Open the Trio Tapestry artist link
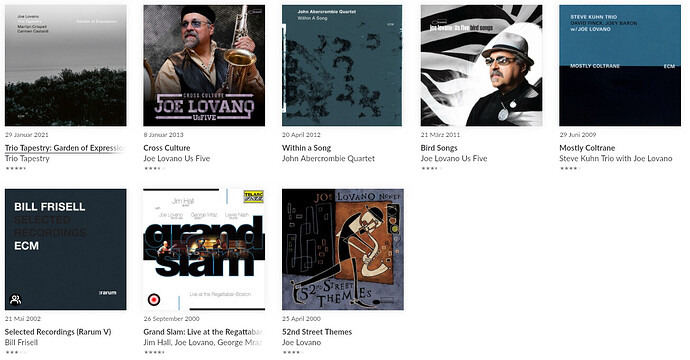 (x=27, y=158)
